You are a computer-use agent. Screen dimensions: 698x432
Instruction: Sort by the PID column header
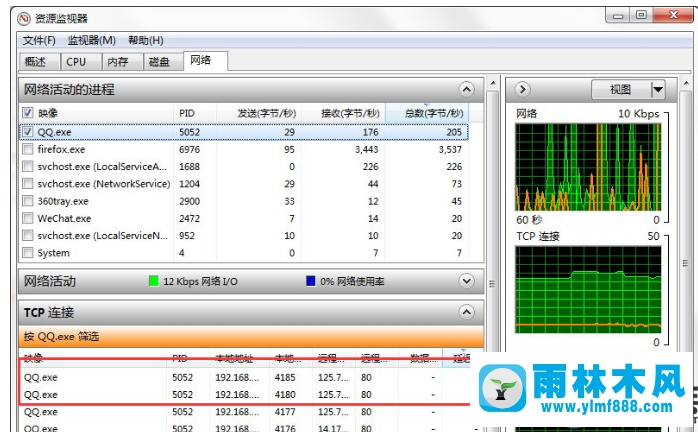195,113
